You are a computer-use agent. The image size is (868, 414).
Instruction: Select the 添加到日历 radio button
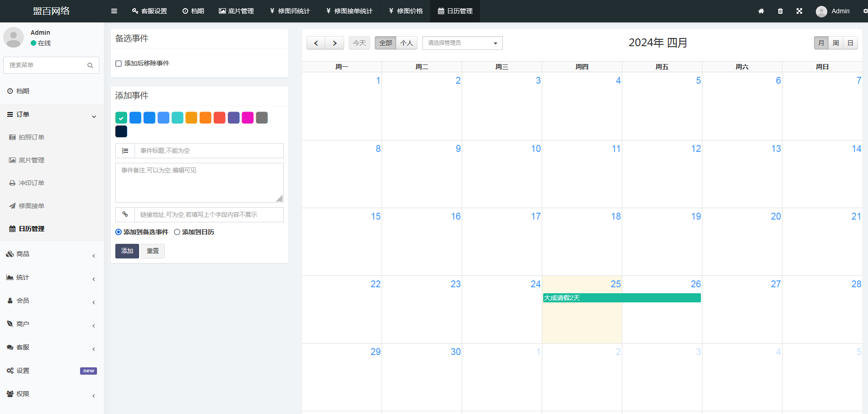point(177,232)
